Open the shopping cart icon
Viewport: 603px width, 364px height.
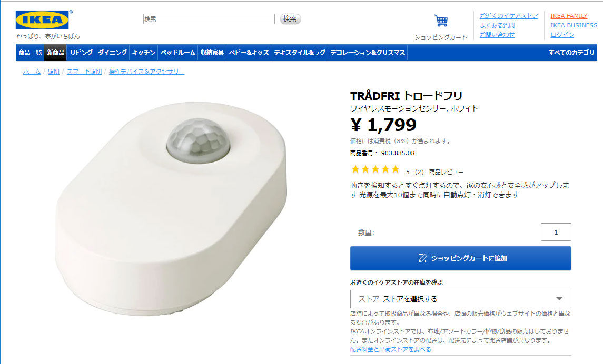pyautogui.click(x=441, y=21)
